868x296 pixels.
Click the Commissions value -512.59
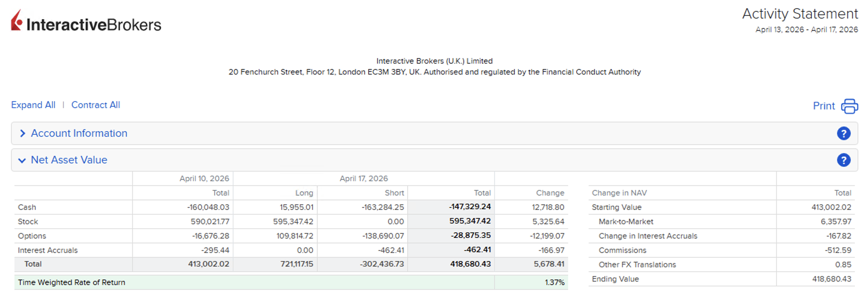click(838, 250)
